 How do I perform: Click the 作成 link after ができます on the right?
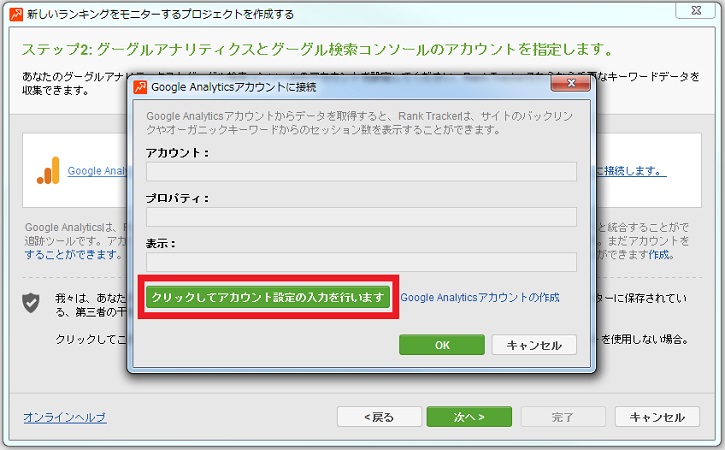click(660, 254)
